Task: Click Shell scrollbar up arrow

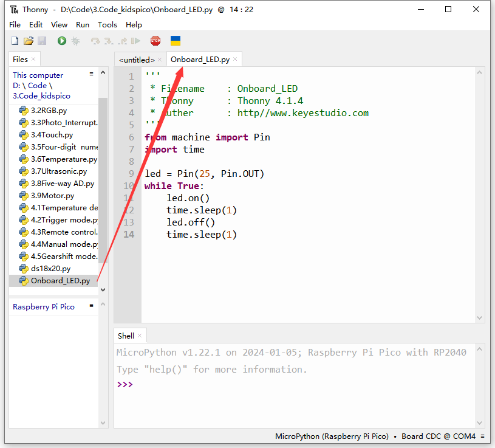Action: pos(480,350)
